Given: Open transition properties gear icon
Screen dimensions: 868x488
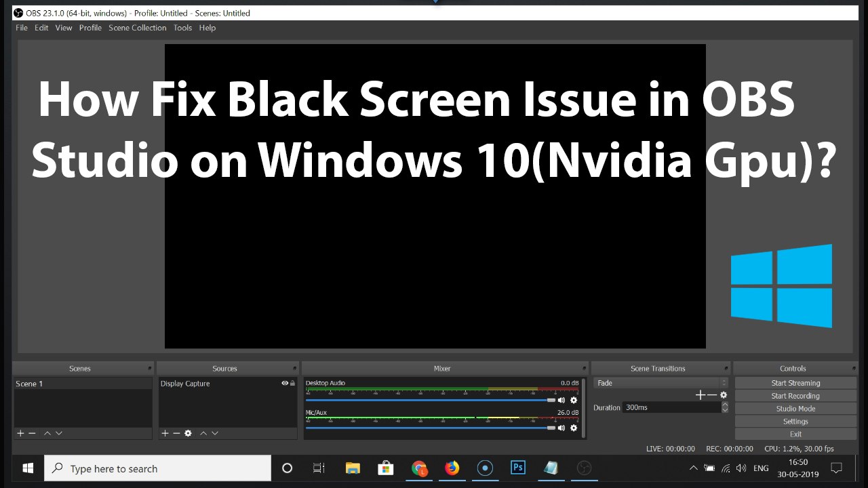Looking at the screenshot, I should pos(724,395).
